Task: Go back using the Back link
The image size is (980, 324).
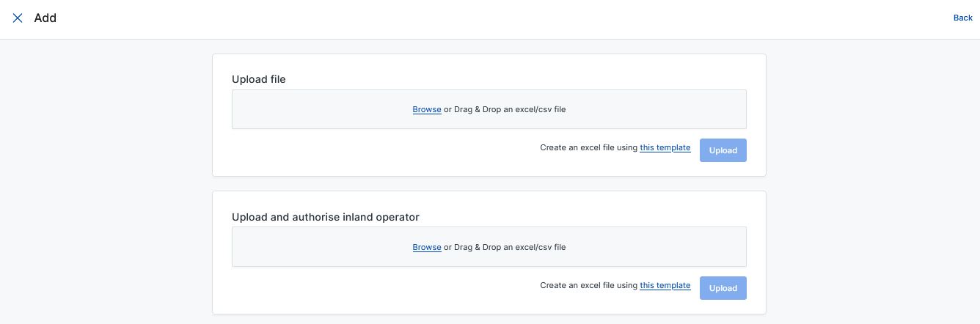Action: coord(962,18)
